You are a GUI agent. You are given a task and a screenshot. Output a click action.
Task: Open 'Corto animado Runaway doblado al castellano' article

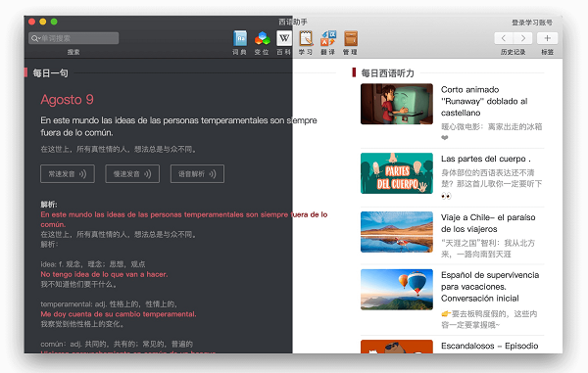point(484,101)
